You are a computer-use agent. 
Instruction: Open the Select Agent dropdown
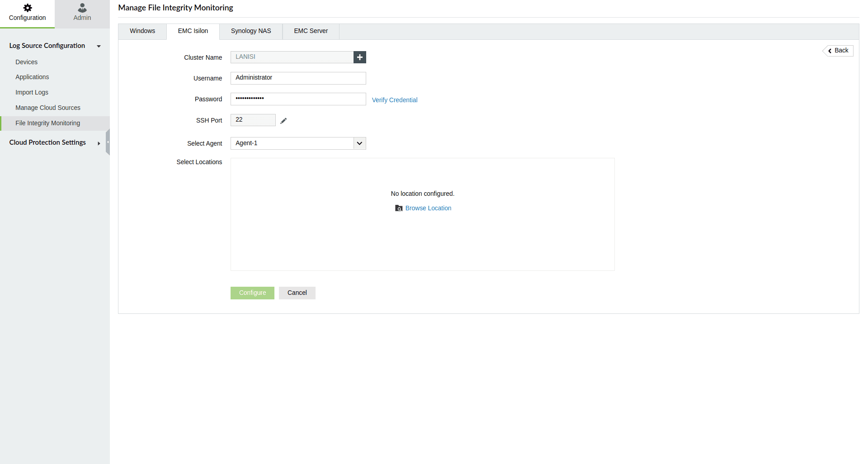(359, 143)
